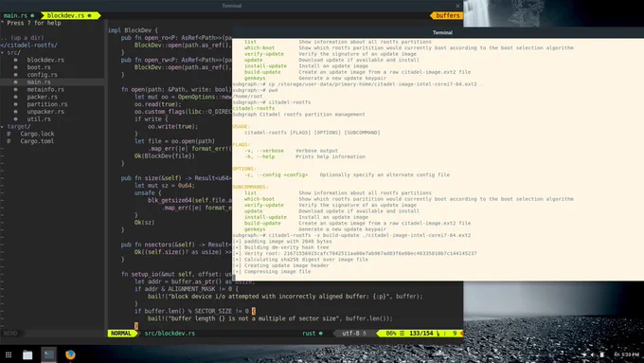
Task: Click the 'Compressing image file' terminal line
Action: pos(272,272)
